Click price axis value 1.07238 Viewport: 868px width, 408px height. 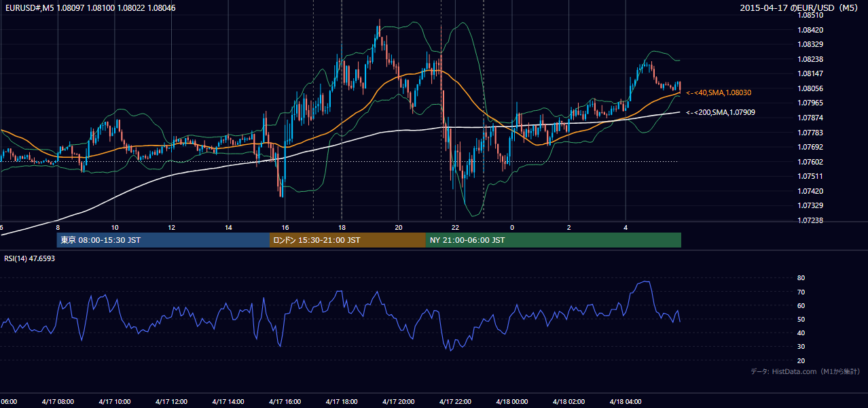[x=810, y=220]
